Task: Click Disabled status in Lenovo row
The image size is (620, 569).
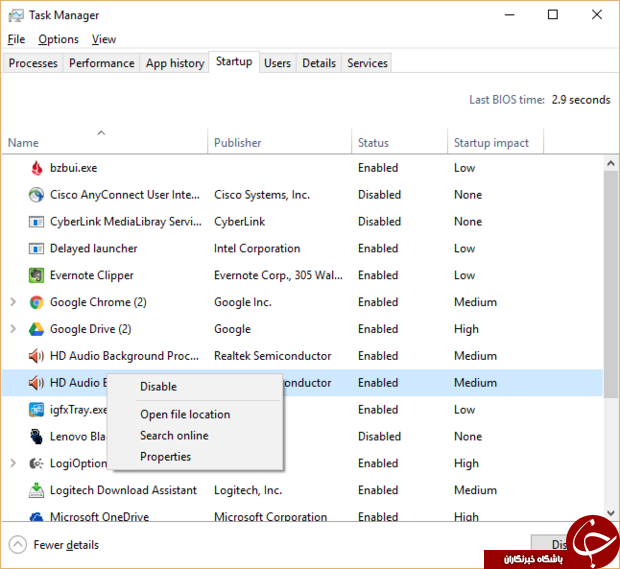Action: click(380, 437)
